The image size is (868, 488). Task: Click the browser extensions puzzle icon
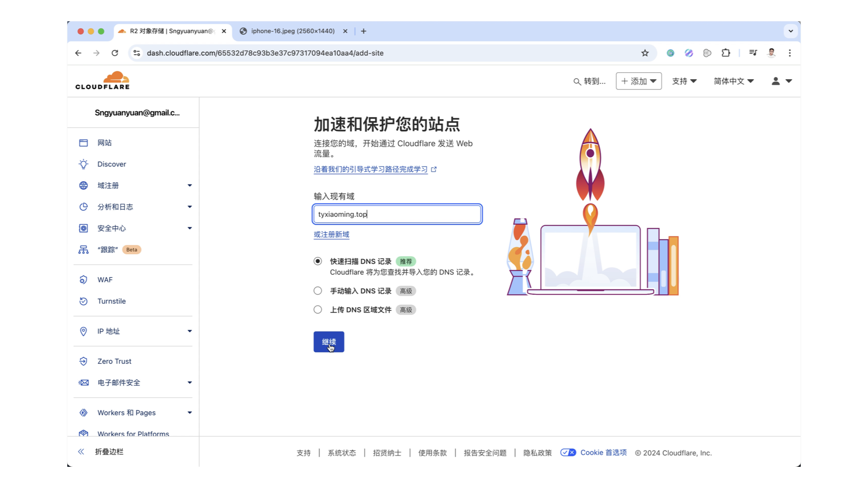[x=726, y=53]
